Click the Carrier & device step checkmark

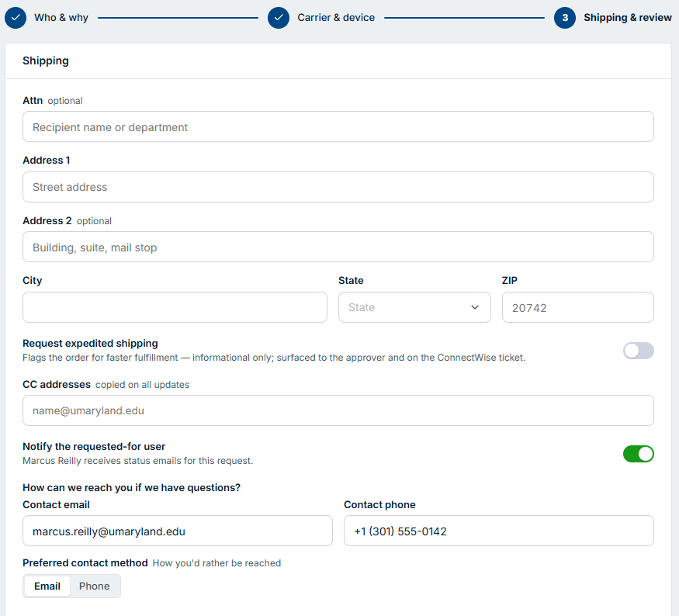(279, 18)
